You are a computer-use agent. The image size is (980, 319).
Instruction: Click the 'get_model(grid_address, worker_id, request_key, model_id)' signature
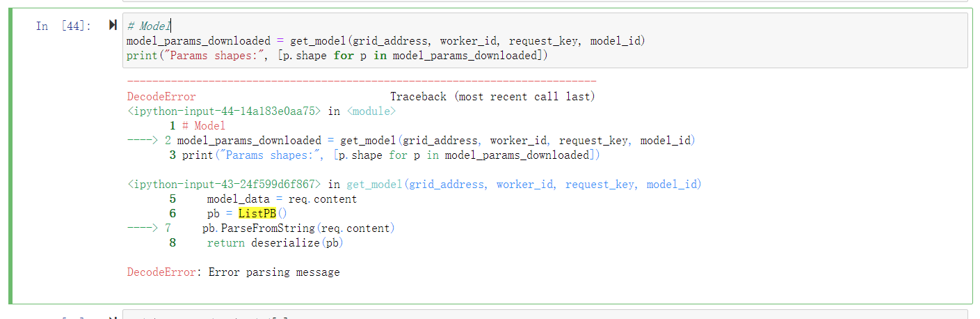click(x=524, y=185)
